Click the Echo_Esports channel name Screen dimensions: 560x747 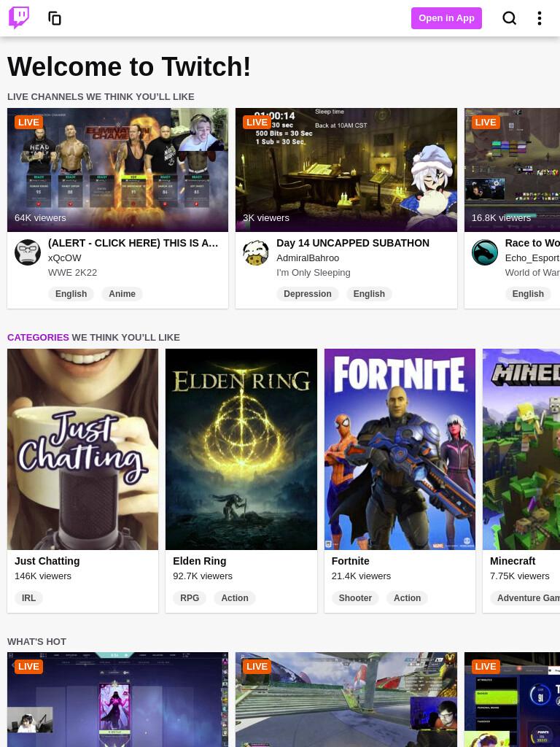tap(532, 258)
